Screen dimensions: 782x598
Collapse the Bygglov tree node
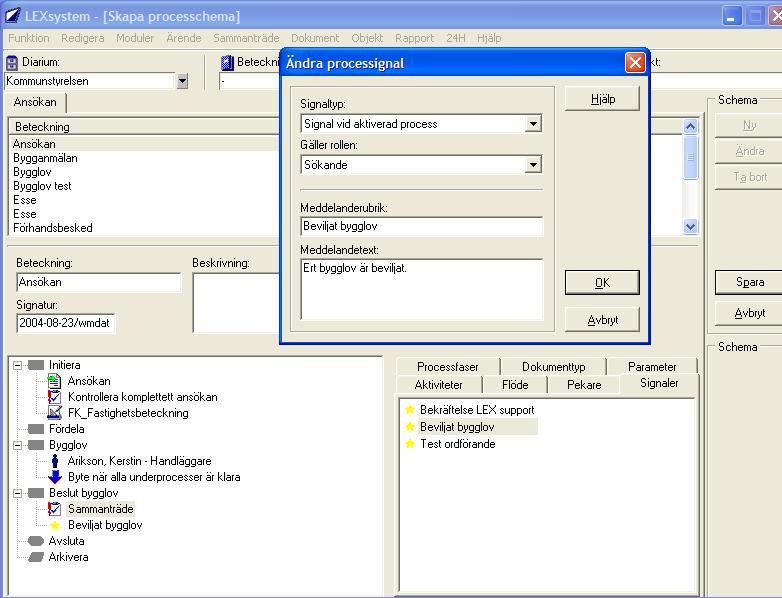tap(17, 445)
